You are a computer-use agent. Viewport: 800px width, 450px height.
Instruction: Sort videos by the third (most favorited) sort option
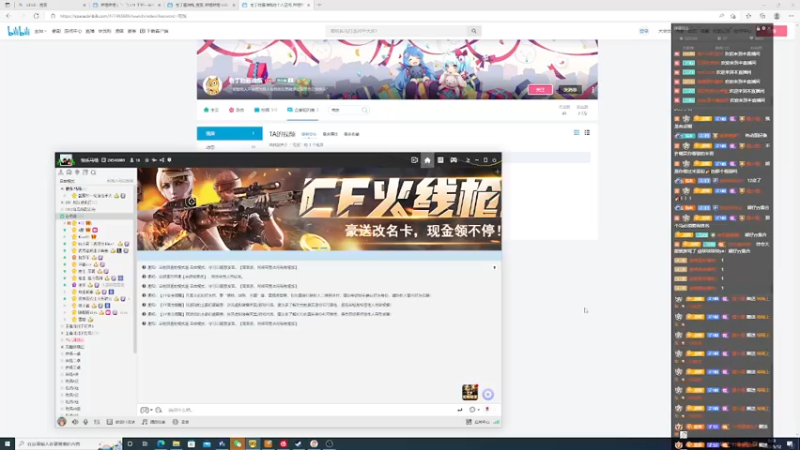click(352, 134)
